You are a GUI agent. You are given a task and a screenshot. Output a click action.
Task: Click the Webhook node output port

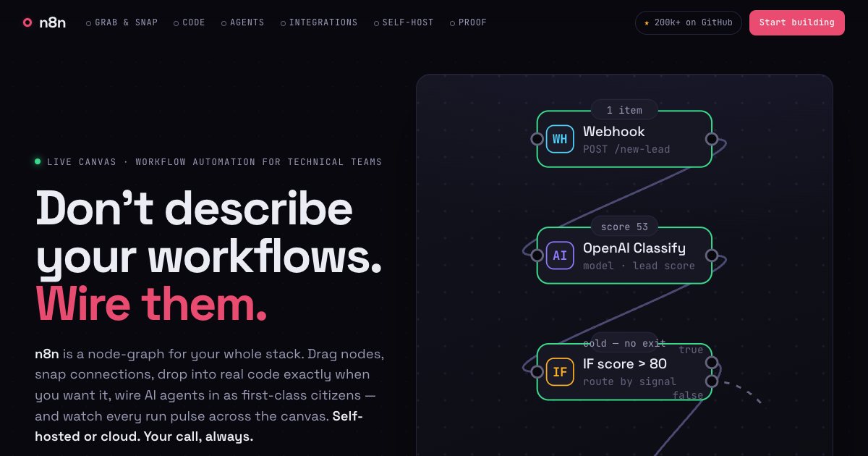click(712, 139)
